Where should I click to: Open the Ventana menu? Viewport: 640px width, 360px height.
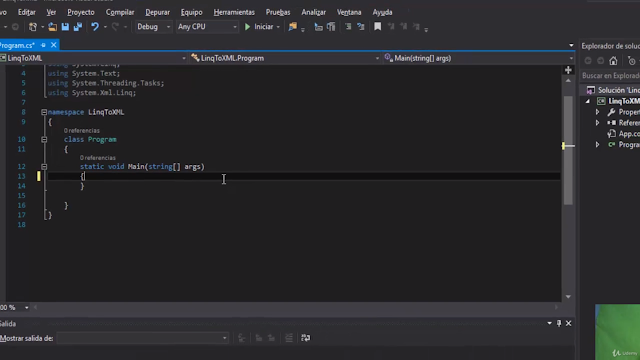[349, 12]
